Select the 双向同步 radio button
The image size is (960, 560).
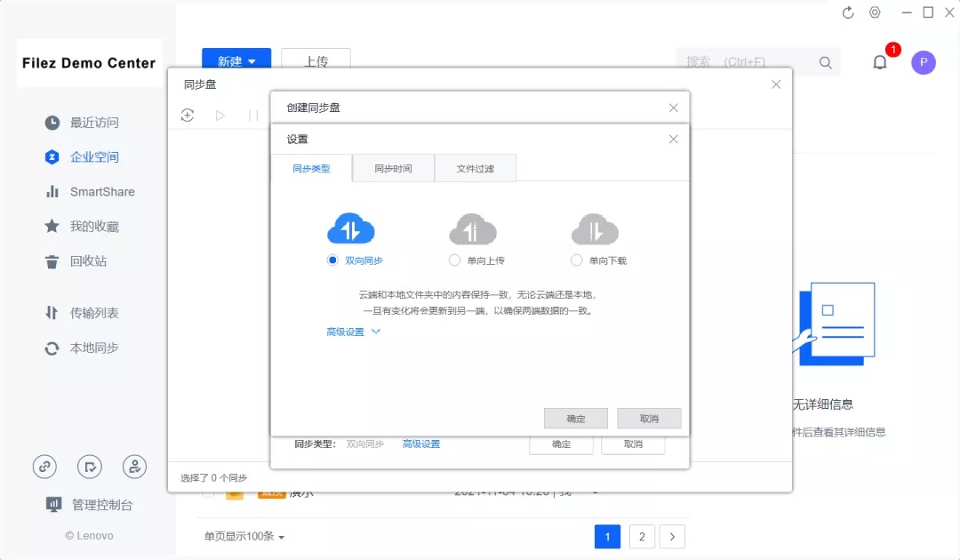332,260
